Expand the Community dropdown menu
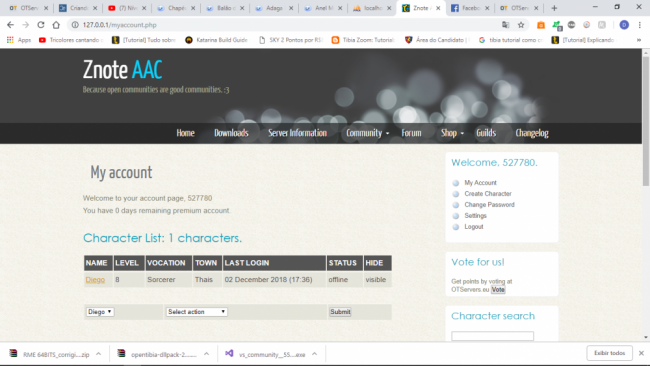This screenshot has width=650, height=366. [x=367, y=133]
